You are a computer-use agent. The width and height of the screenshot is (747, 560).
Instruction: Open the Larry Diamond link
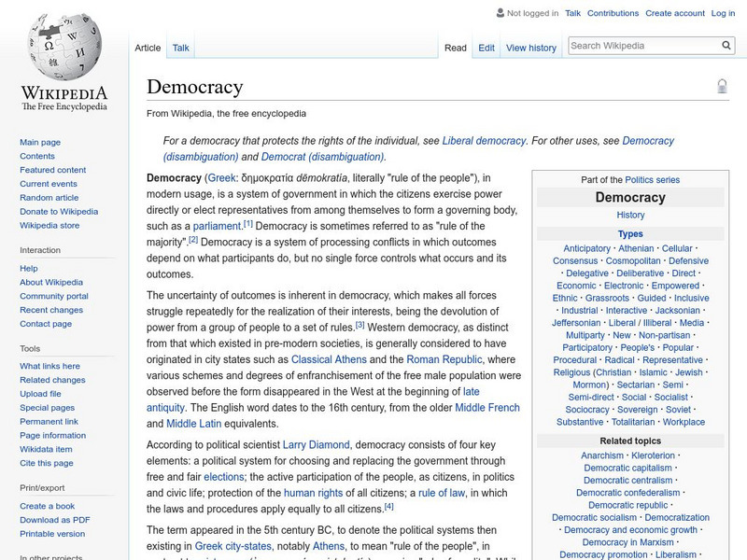[316, 445]
